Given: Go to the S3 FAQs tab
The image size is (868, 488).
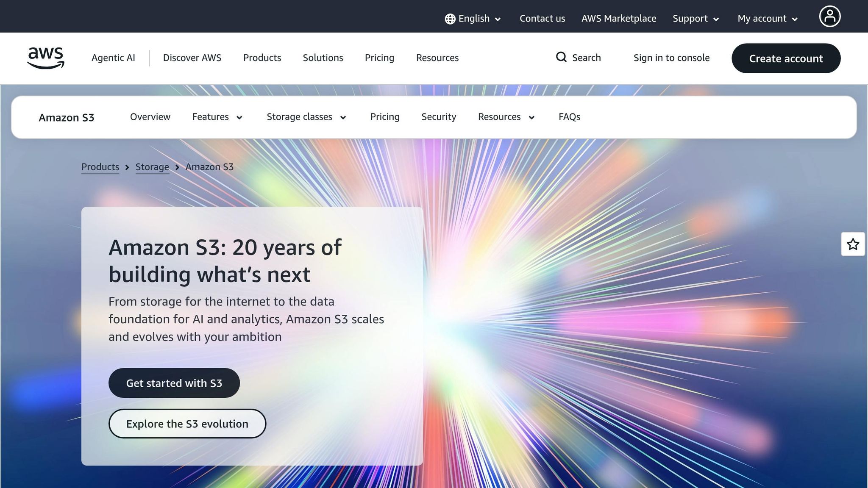Looking at the screenshot, I should tap(569, 117).
